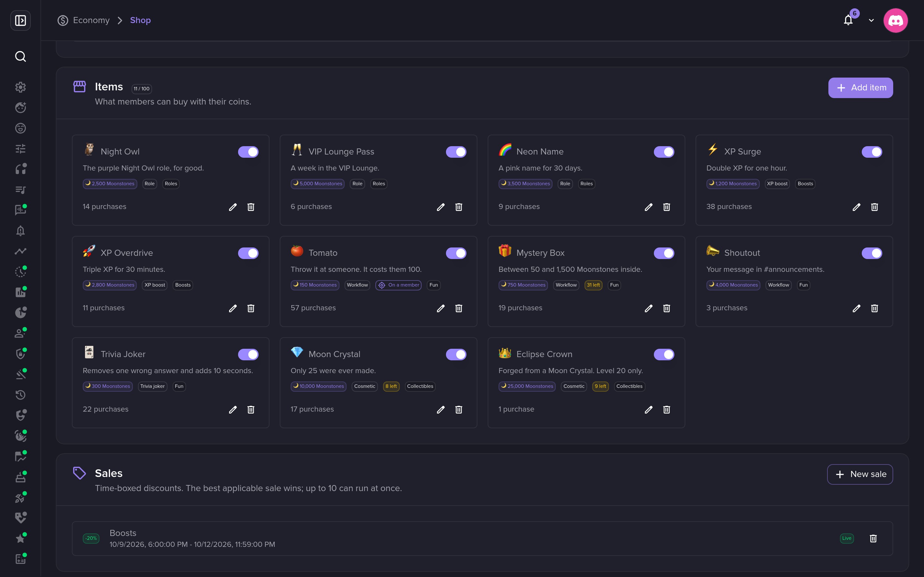Disable the VIP Lounge Pass item
Screen dimensions: 924x577
click(x=456, y=152)
